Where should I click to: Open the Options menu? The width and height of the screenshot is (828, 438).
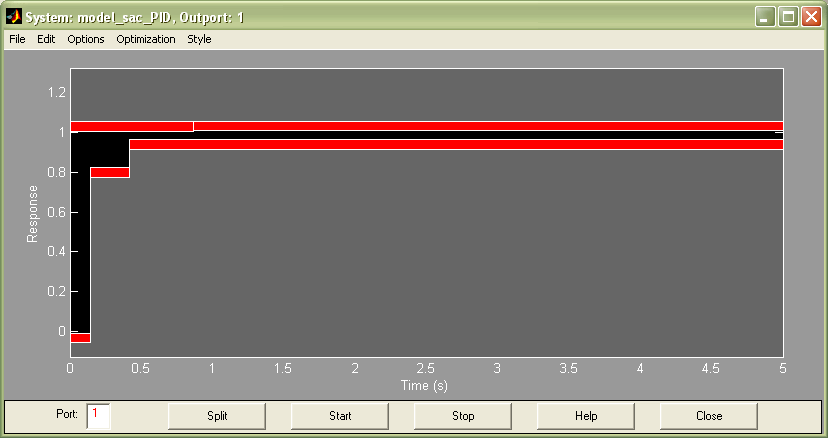(86, 39)
